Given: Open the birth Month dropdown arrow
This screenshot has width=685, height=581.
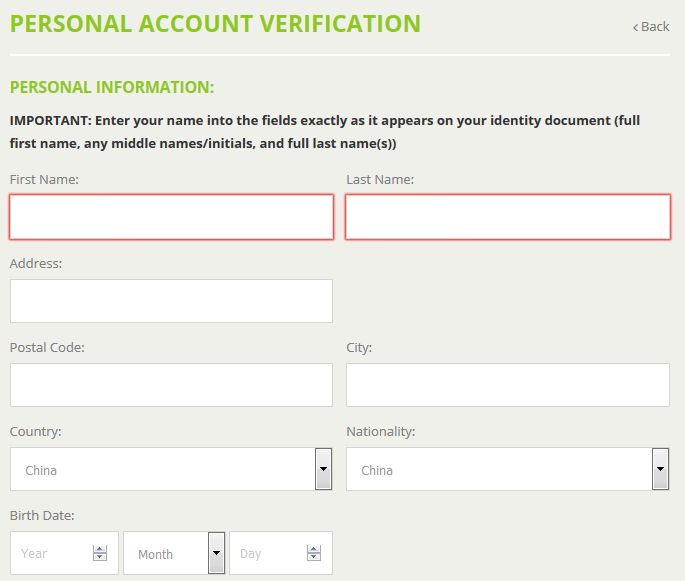Looking at the screenshot, I should tap(216, 553).
